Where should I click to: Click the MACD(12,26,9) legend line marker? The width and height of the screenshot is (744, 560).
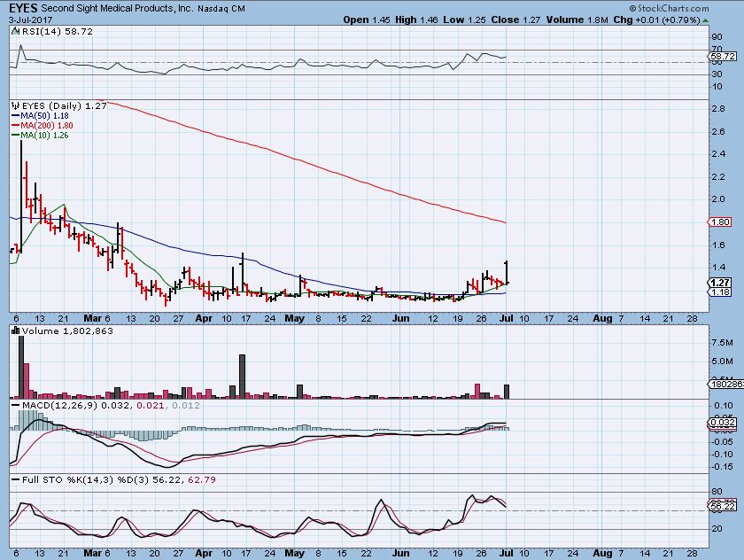pos(13,405)
